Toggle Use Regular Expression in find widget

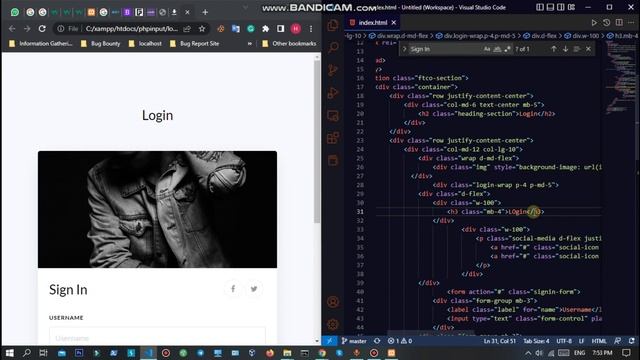(x=507, y=49)
